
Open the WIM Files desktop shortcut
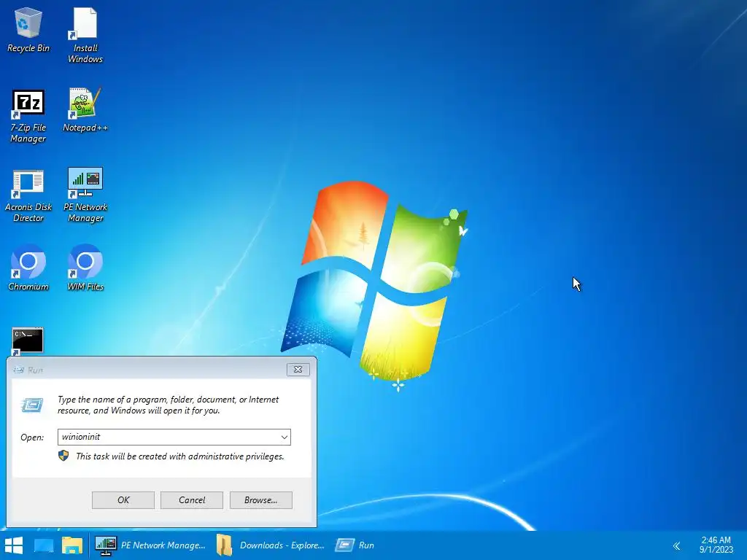point(85,268)
